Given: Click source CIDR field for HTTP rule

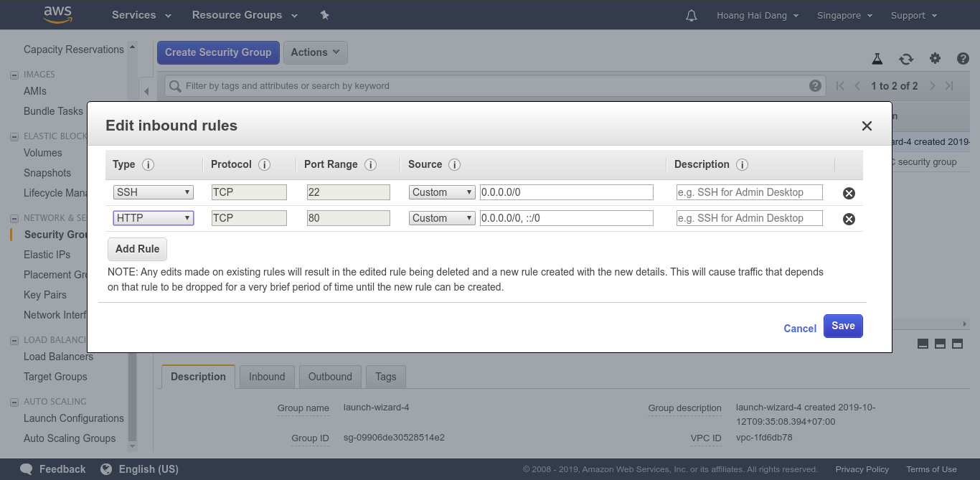Looking at the screenshot, I should [567, 218].
